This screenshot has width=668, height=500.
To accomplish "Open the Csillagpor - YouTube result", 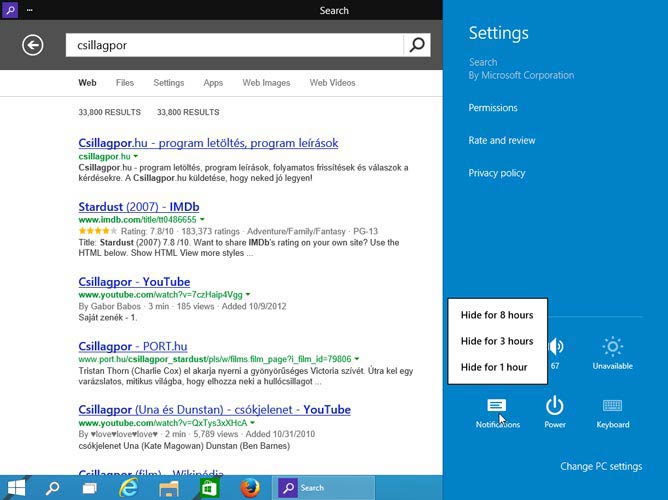I will (134, 282).
